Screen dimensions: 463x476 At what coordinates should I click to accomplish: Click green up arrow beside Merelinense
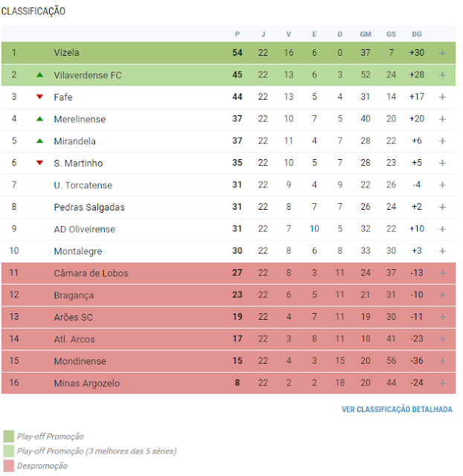pos(39,119)
